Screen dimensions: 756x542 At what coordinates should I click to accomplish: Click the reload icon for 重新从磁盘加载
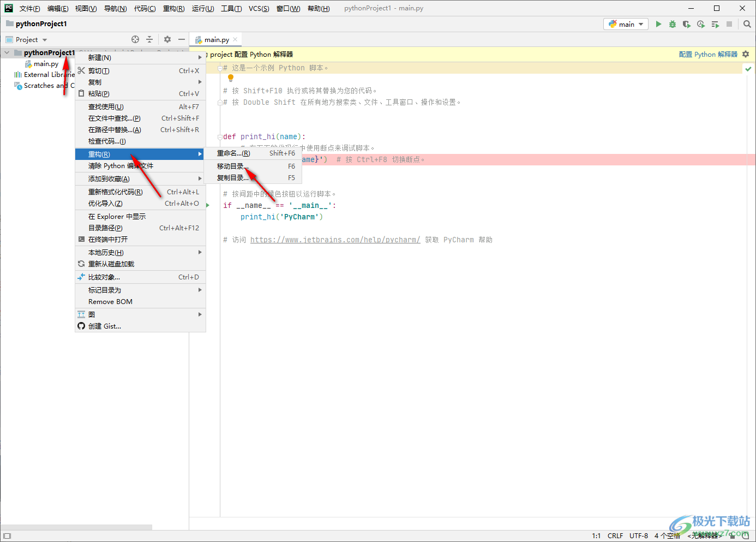[x=81, y=264]
